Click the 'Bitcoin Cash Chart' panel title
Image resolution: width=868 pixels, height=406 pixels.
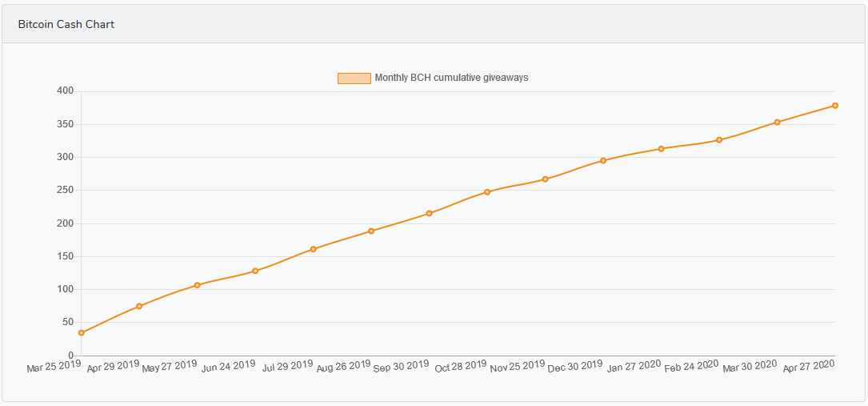[x=66, y=24]
